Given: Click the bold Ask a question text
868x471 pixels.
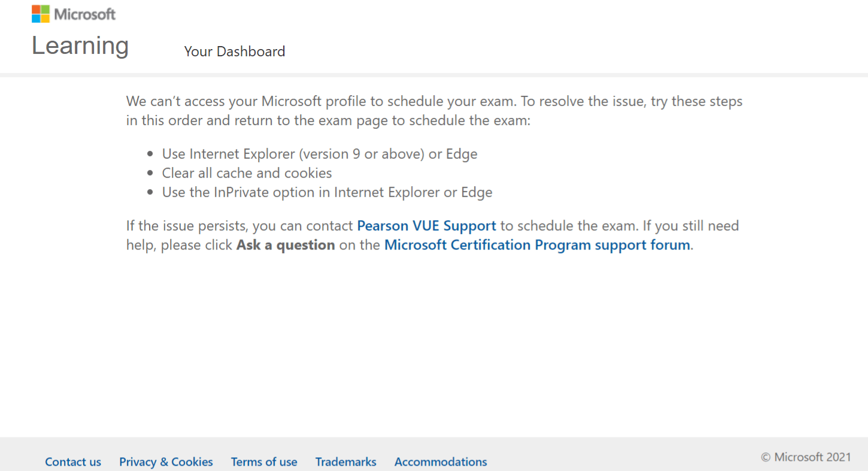Looking at the screenshot, I should pyautogui.click(x=286, y=245).
